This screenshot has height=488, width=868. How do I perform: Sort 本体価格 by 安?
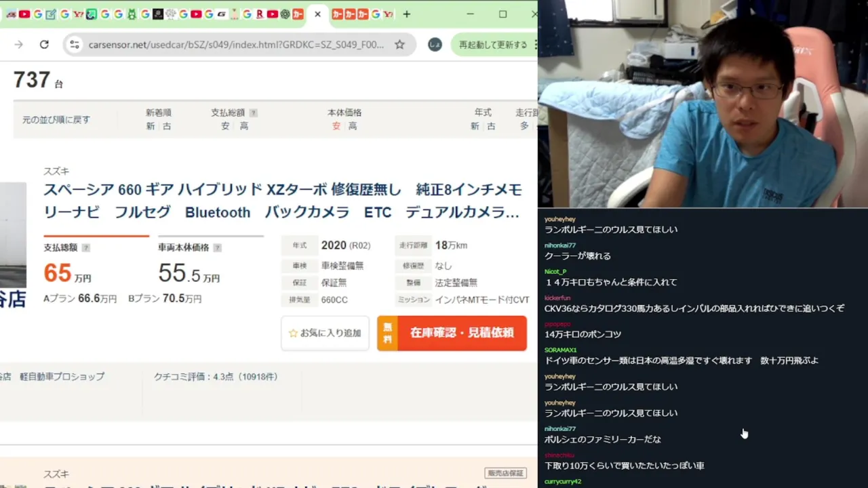pyautogui.click(x=336, y=126)
